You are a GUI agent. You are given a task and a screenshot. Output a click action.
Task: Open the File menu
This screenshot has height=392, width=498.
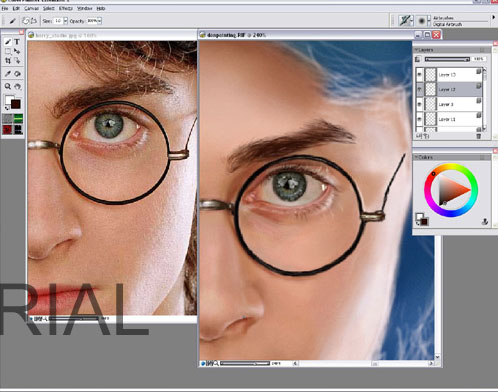[x=5, y=8]
